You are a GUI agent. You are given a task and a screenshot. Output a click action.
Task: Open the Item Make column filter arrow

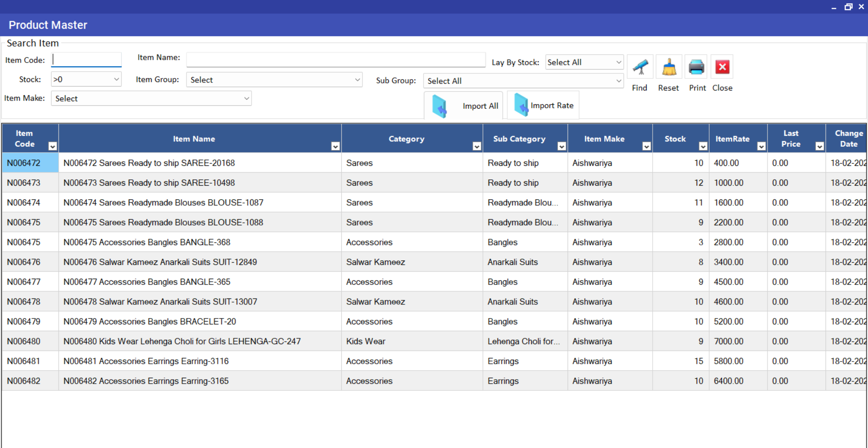click(x=647, y=146)
